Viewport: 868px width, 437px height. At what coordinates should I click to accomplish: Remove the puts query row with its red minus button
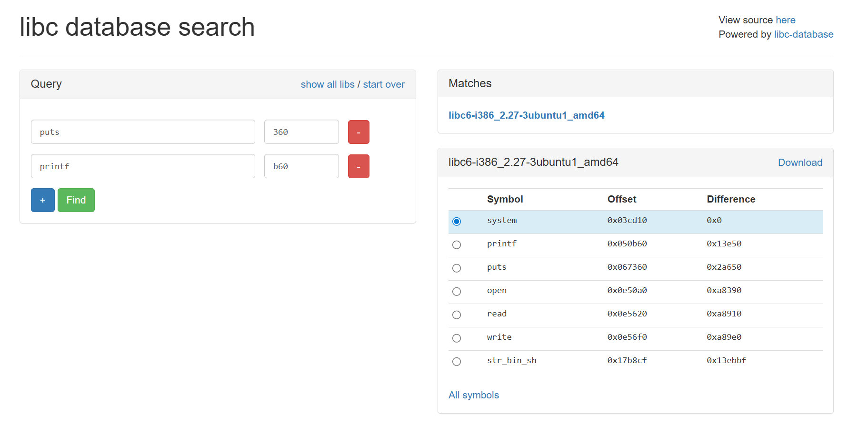(x=359, y=132)
